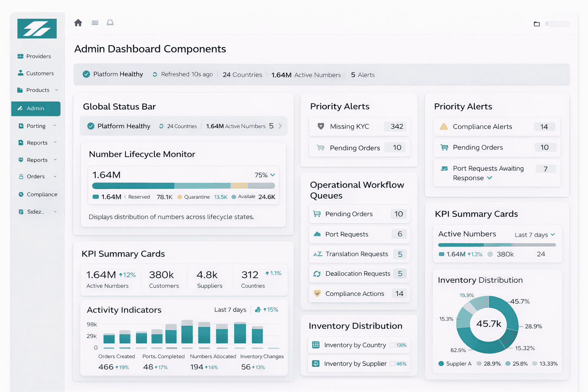
Task: Select the first Reports sidebar item
Action: click(x=38, y=143)
